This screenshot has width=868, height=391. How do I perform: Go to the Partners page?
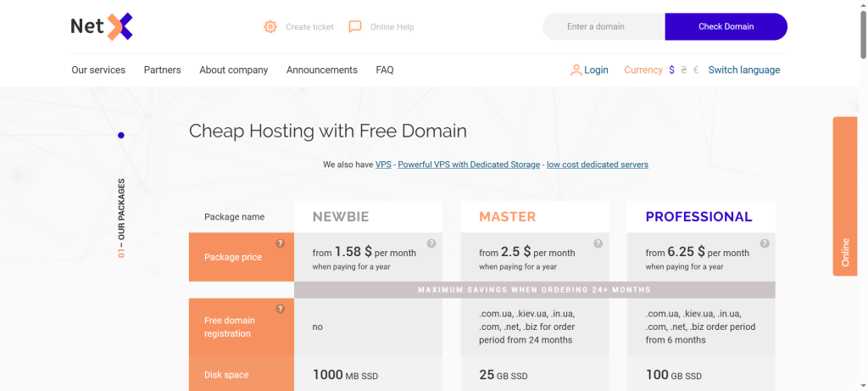[162, 70]
